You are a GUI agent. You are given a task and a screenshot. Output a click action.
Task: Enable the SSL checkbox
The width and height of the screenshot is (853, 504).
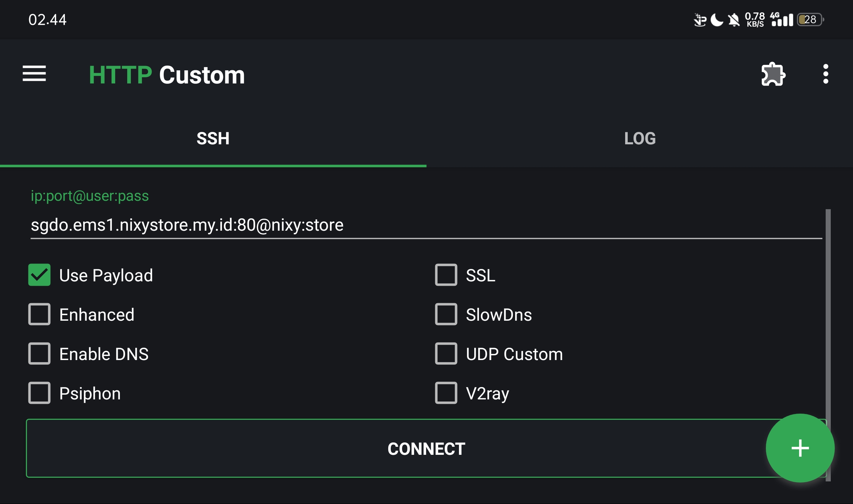[446, 275]
